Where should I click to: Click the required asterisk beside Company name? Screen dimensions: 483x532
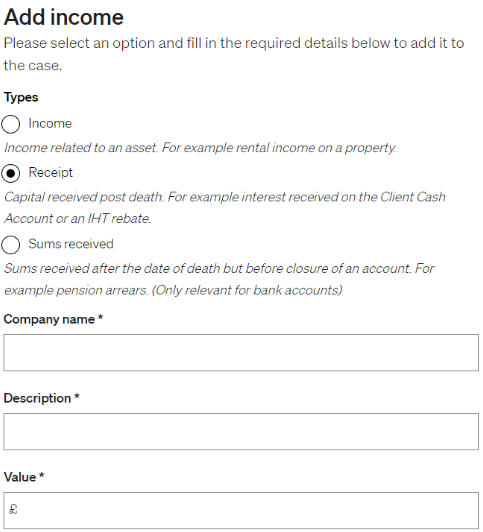coord(100,317)
